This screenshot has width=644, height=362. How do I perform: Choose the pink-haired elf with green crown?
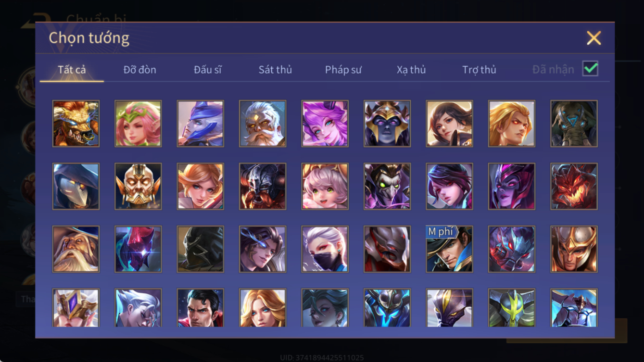pyautogui.click(x=138, y=124)
